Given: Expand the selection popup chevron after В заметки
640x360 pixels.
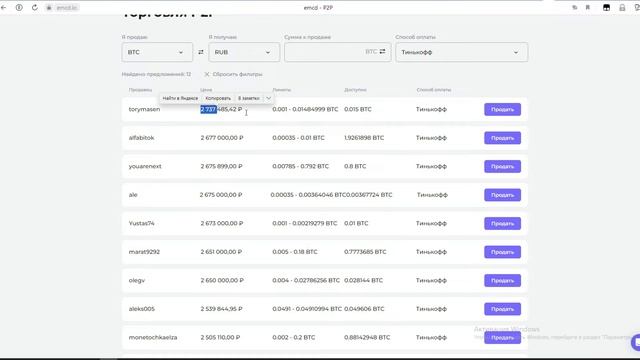Looking at the screenshot, I should (x=269, y=98).
